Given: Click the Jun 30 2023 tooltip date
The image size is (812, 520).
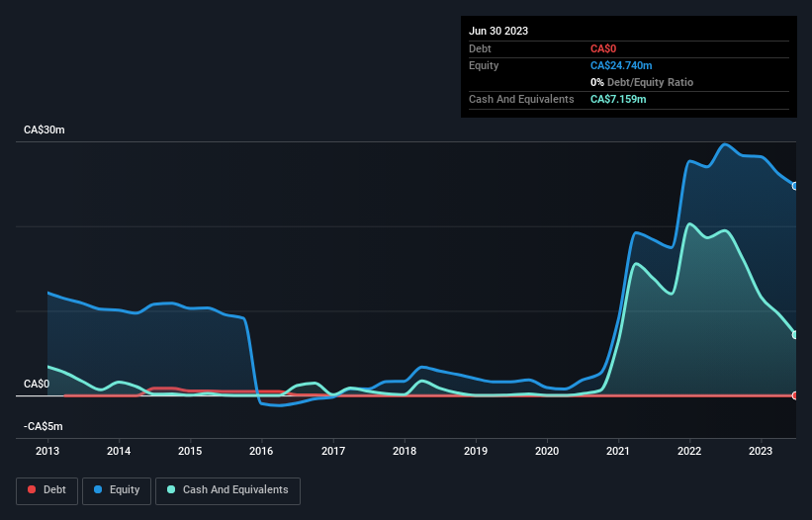Looking at the screenshot, I should coord(498,31).
